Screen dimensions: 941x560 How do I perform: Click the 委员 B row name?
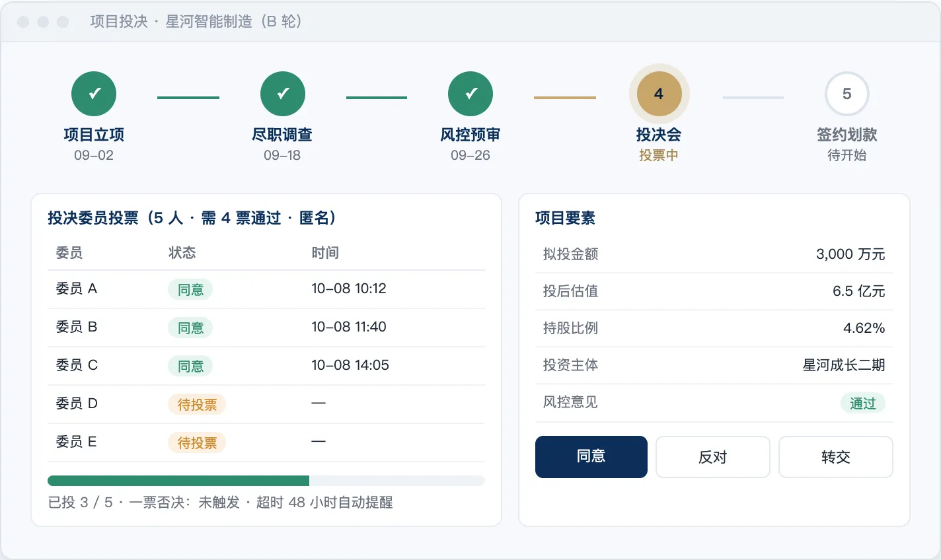click(77, 327)
